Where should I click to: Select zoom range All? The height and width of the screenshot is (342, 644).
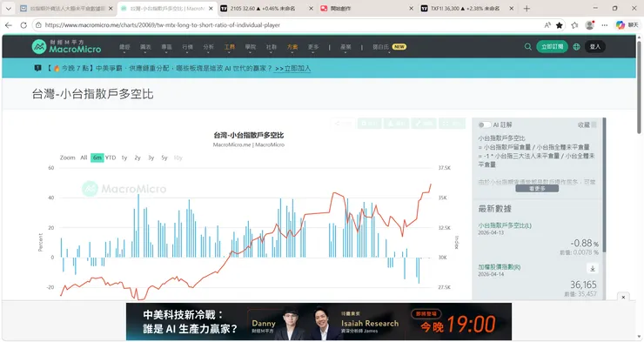[x=84, y=158]
